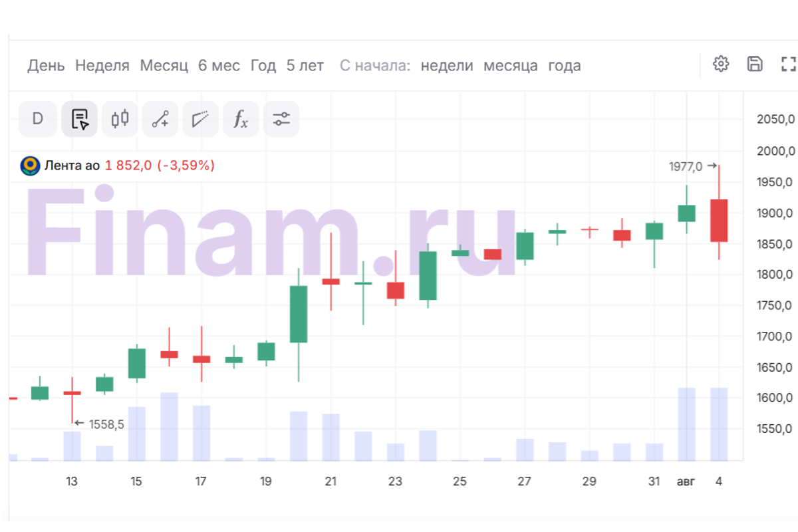Choose the Год time range

(x=263, y=66)
